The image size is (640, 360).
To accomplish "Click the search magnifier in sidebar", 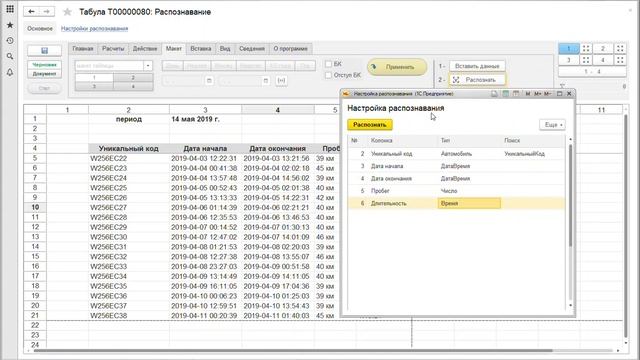I will [10, 56].
